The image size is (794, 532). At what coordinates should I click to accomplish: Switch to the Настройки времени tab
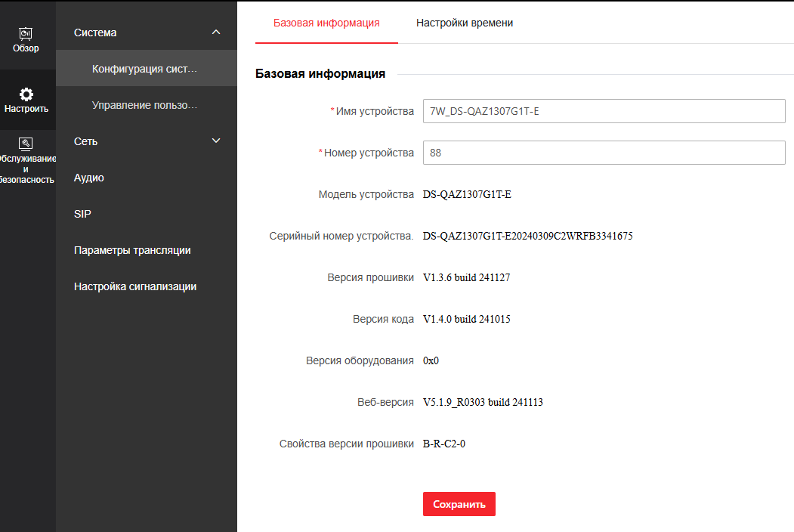[465, 23]
